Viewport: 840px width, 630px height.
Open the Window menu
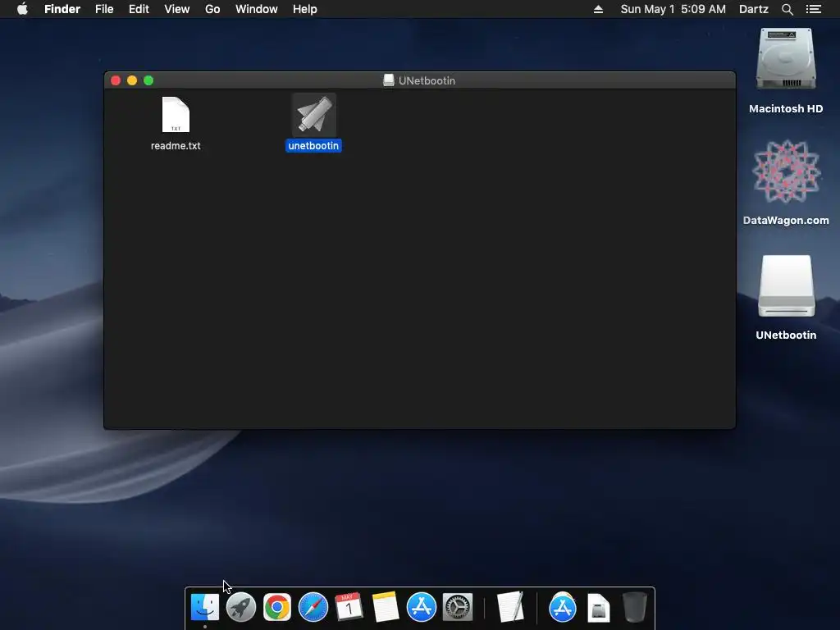pos(257,9)
